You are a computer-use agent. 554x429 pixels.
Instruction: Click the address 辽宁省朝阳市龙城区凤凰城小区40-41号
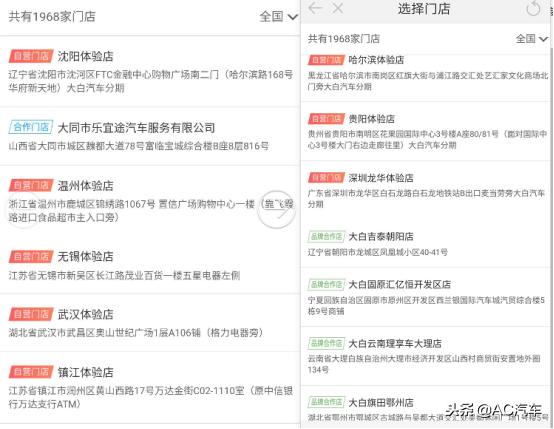[x=378, y=252]
